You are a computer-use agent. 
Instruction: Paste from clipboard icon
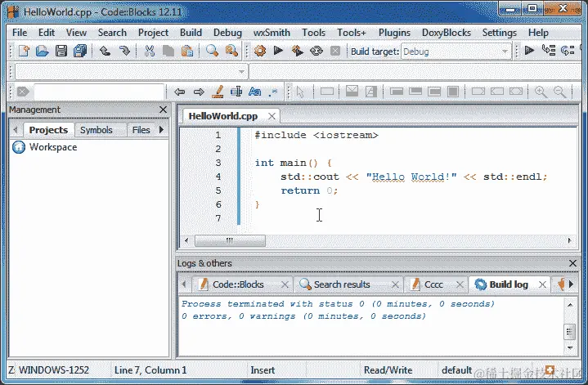pyautogui.click(x=186, y=51)
